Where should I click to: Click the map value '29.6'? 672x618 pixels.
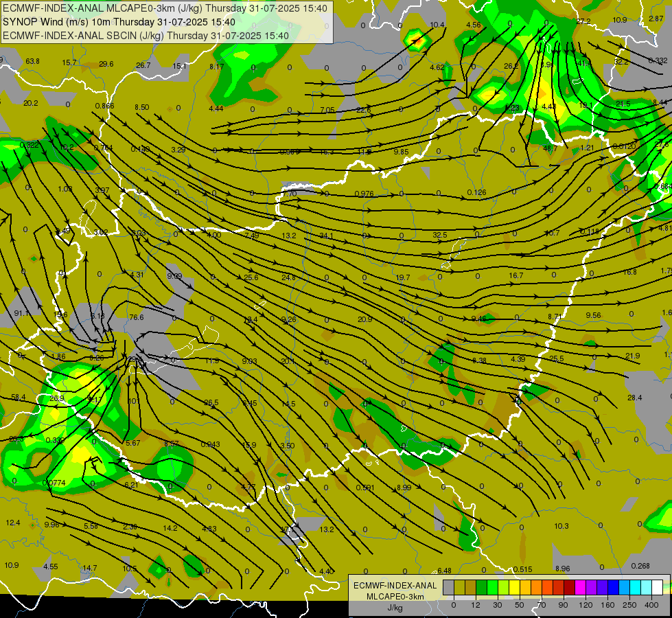(106, 65)
